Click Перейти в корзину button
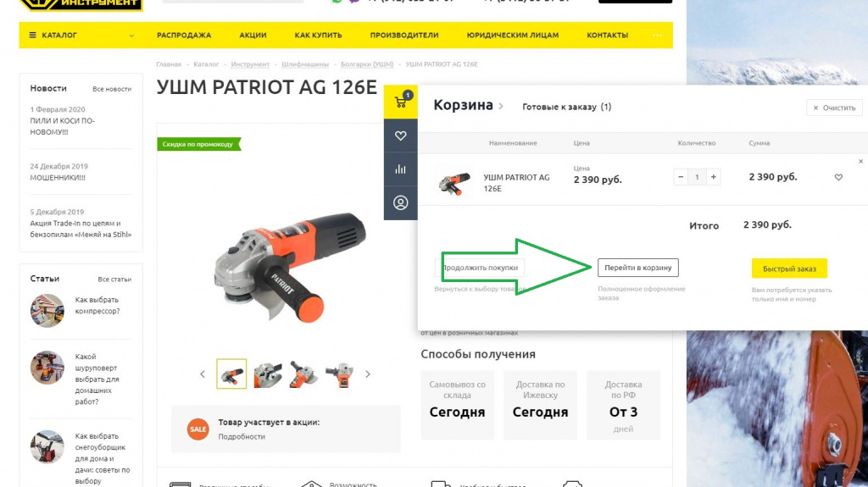 point(637,268)
